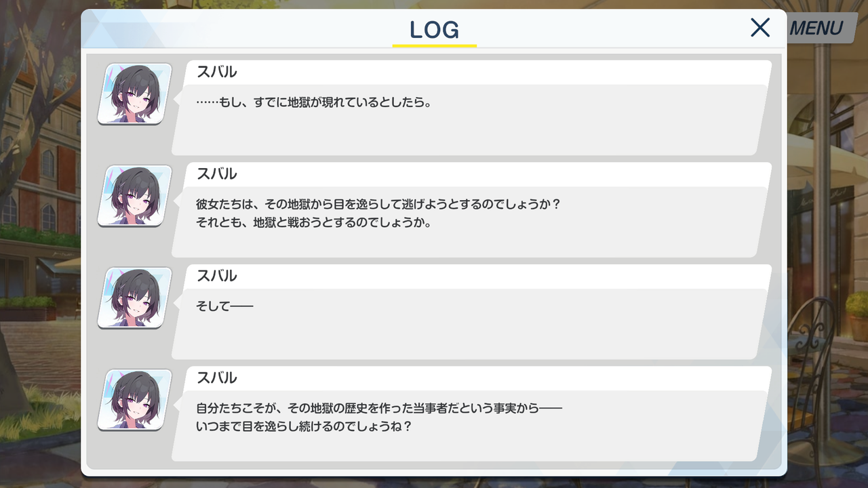Image resolution: width=868 pixels, height=488 pixels.
Task: Click the スバル name label on second entry
Action: [x=216, y=174]
